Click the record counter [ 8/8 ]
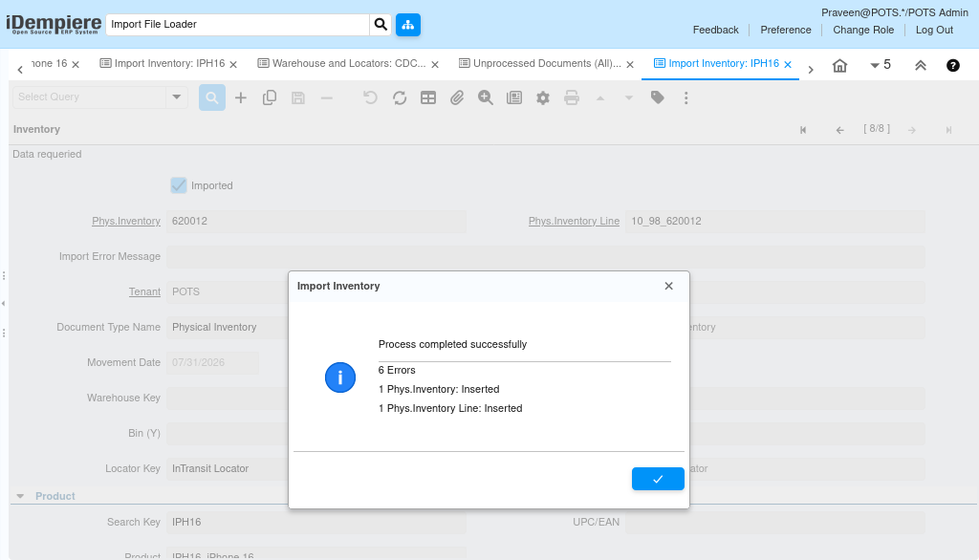 [877, 129]
